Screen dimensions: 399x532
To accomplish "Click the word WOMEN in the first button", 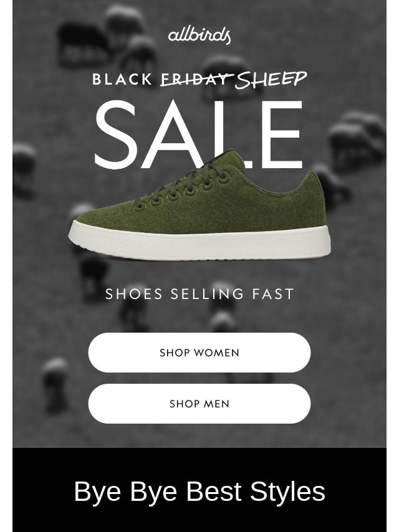I will point(217,353).
